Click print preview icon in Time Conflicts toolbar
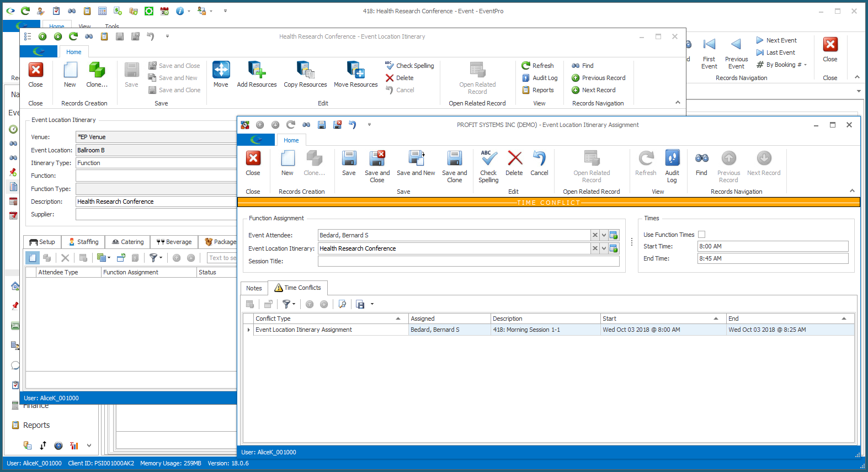The width and height of the screenshot is (868, 472). pos(342,304)
